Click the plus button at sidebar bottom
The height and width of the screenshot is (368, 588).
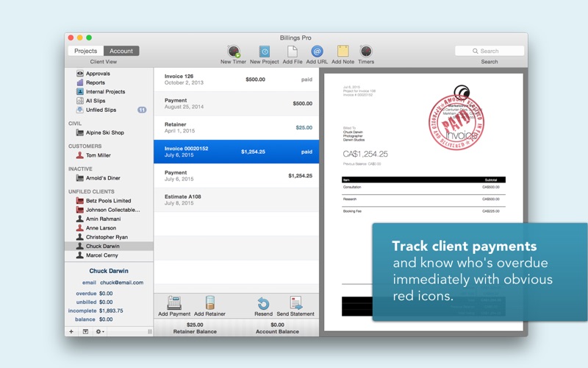point(71,332)
